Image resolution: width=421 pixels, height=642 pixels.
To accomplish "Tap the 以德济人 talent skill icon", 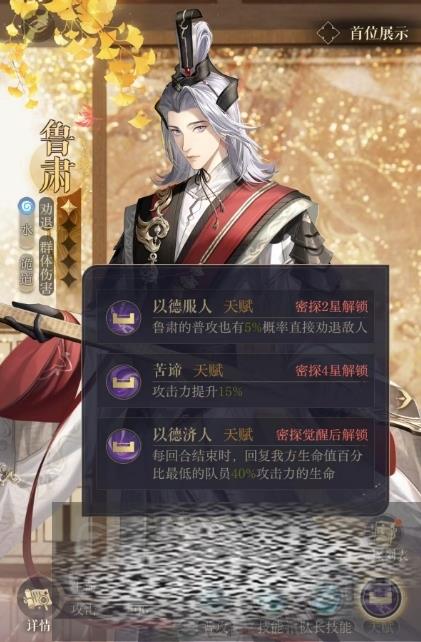I will click(x=124, y=445).
